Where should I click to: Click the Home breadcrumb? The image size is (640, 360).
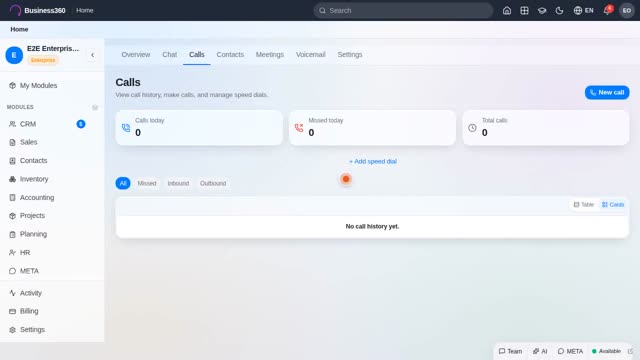coord(19,29)
